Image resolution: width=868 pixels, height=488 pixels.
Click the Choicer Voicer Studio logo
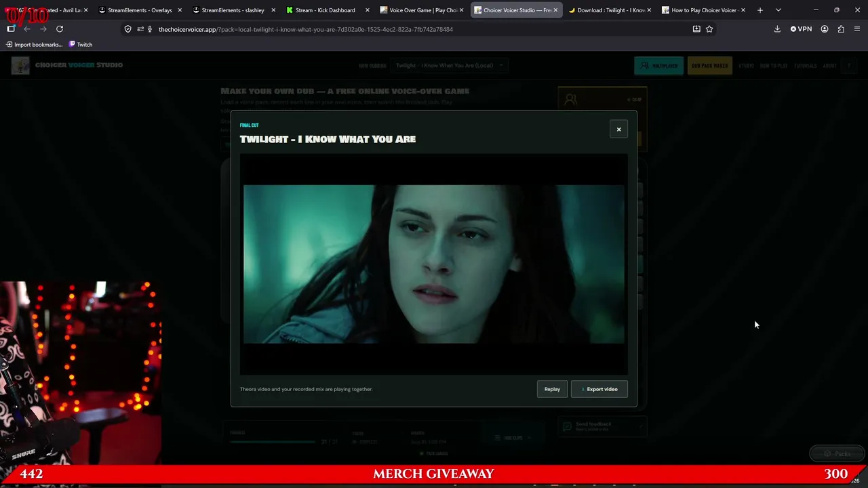[67, 65]
